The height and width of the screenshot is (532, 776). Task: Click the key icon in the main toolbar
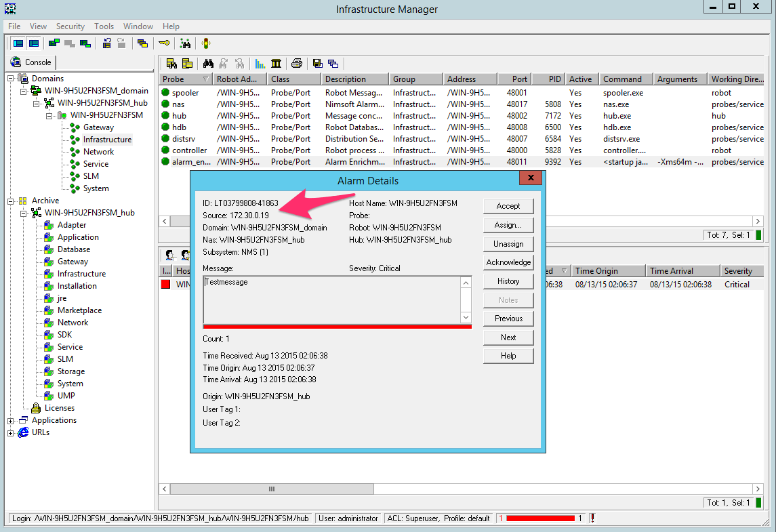(x=164, y=43)
